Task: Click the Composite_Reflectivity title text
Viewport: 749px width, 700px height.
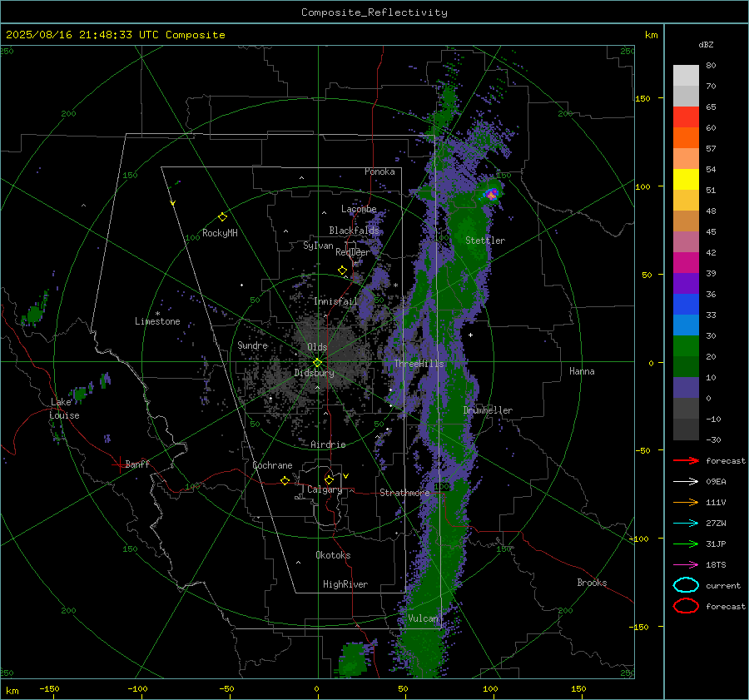Action: [x=374, y=12]
